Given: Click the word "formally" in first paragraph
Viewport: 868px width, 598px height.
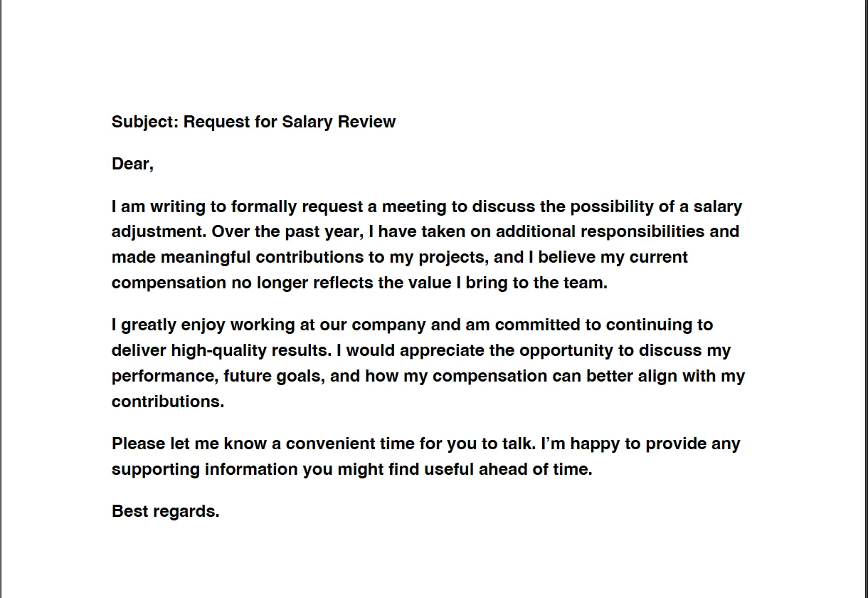Looking at the screenshot, I should 263,207.
